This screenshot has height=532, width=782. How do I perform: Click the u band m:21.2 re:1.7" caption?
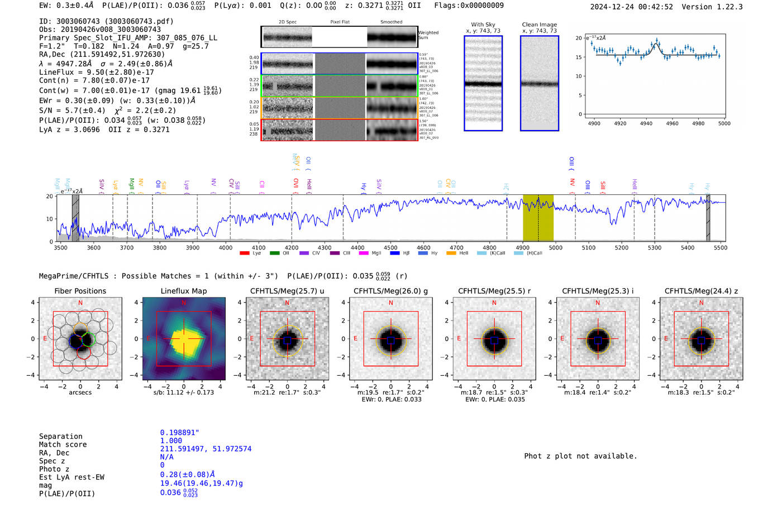tap(287, 392)
